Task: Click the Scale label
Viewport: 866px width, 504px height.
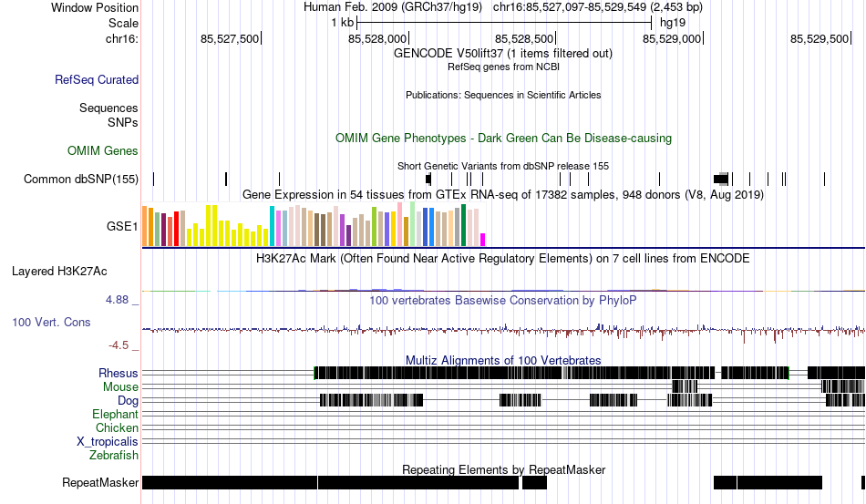Action: pos(123,23)
